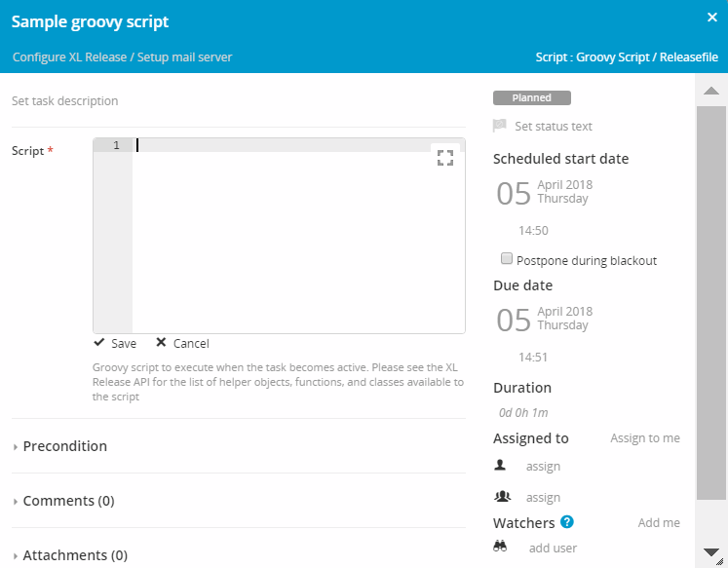The width and height of the screenshot is (728, 568).
Task: Click add user watcher field
Action: click(x=553, y=549)
